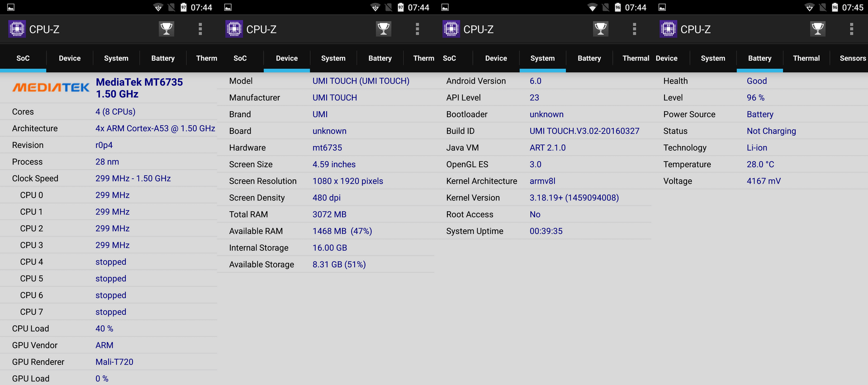Click the CPU-Z chip logo on the SoC screen

point(17,29)
